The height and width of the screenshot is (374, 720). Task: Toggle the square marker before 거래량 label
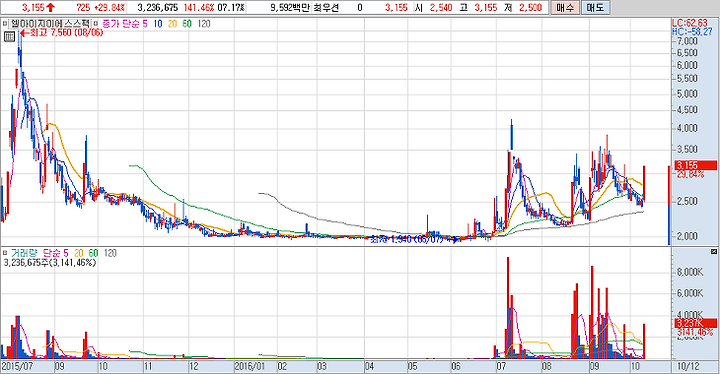pos(5,253)
